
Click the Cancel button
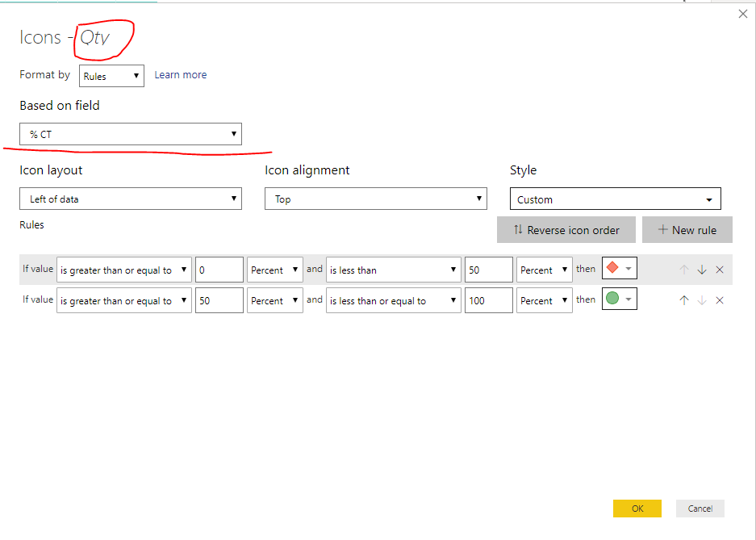(x=700, y=509)
